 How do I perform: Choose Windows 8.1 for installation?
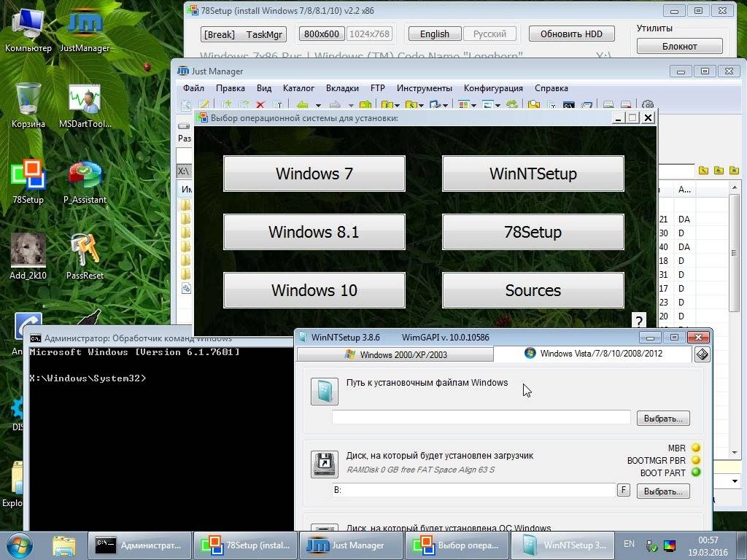[314, 231]
